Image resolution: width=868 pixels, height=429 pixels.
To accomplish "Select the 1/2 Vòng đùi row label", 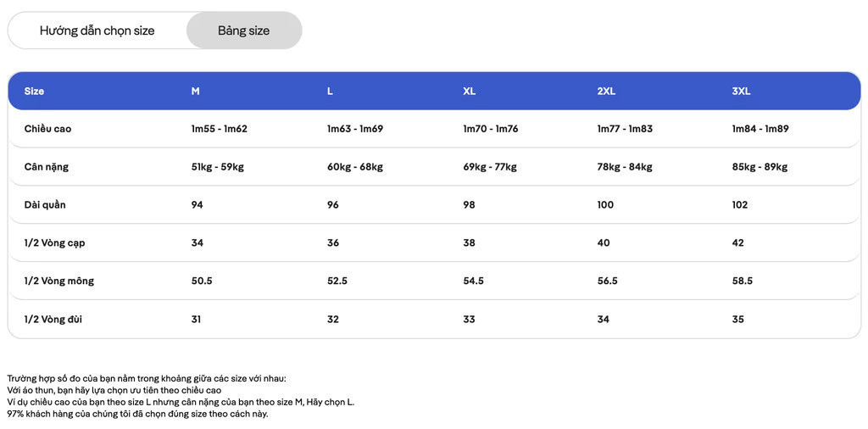I will (53, 320).
